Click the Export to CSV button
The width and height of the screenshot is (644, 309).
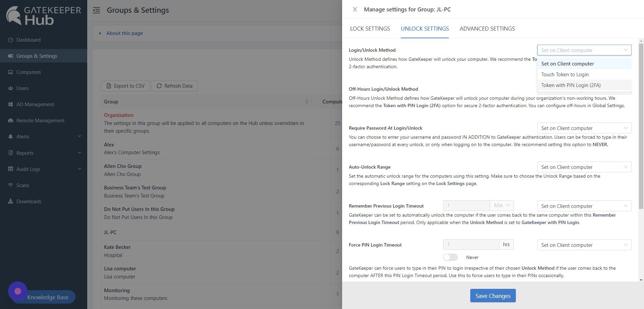[125, 86]
